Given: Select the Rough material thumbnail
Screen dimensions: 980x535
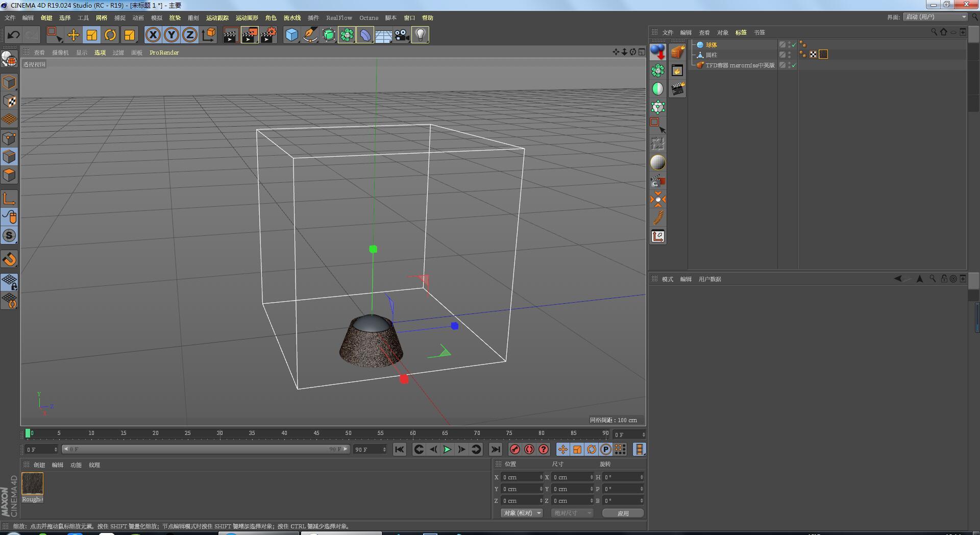Looking at the screenshot, I should click(x=33, y=483).
